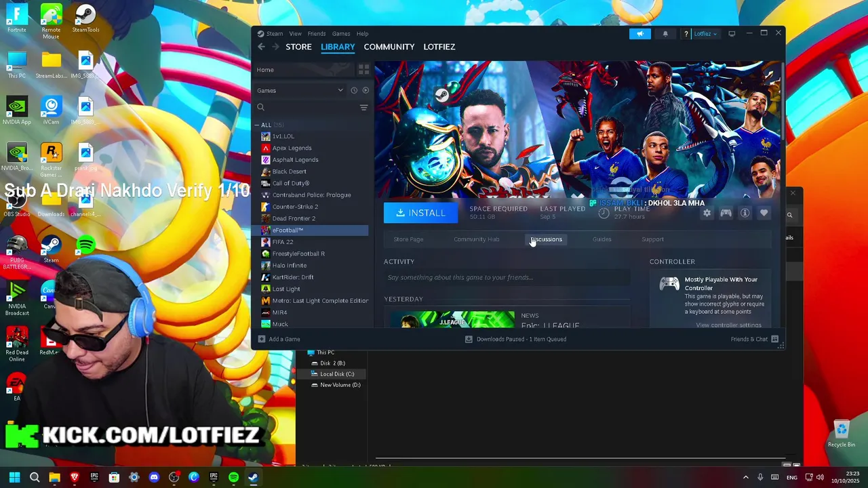Open the Lotfiez account dropdown
This screenshot has width=868, height=488.
coord(705,34)
